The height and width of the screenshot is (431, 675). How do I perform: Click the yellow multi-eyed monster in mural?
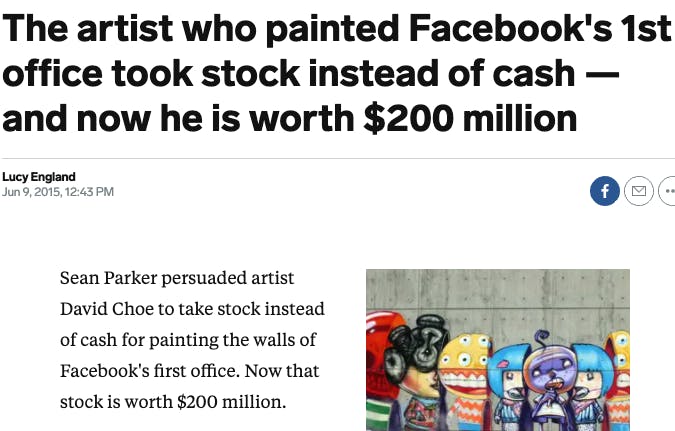[465, 366]
